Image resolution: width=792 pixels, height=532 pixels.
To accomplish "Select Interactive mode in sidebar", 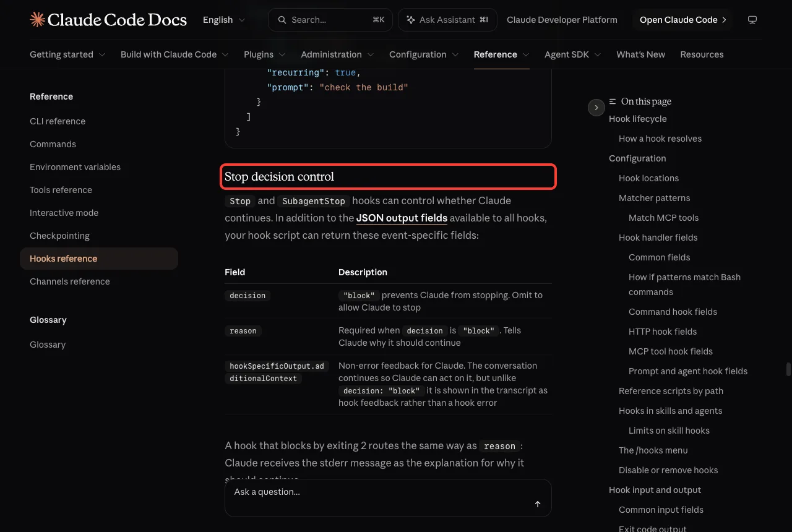I will click(x=64, y=213).
